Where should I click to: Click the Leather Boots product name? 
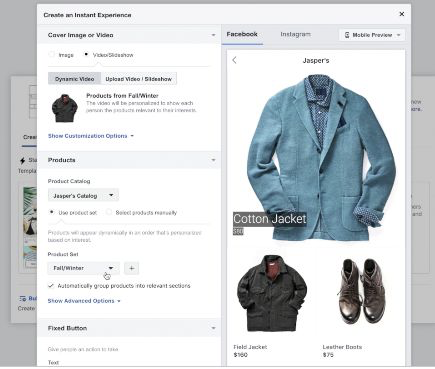(342, 347)
